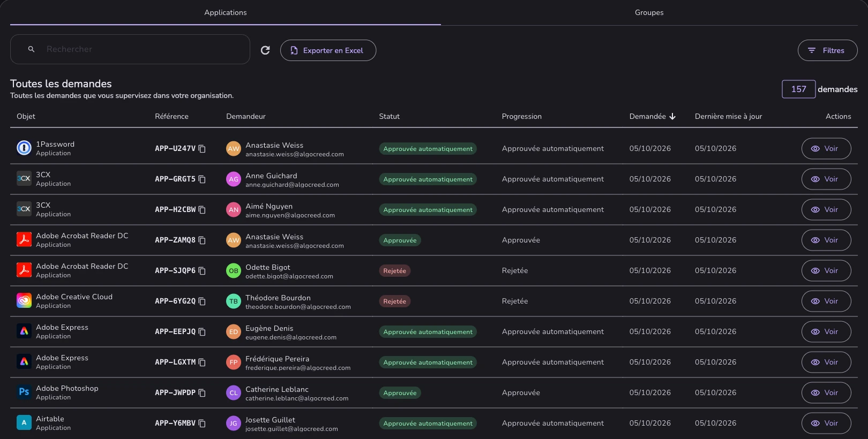
Task: Click the Adobe Creative Cloud icon
Action: point(24,300)
